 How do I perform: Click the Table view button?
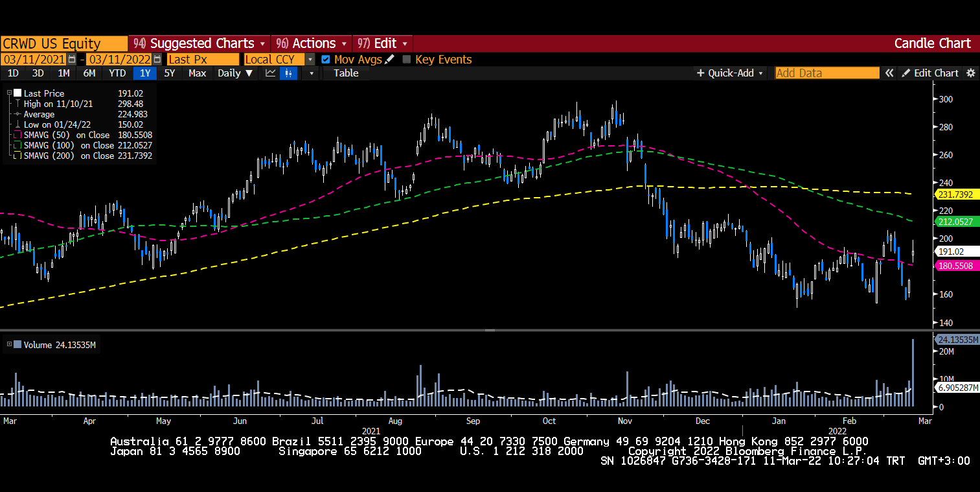click(346, 73)
